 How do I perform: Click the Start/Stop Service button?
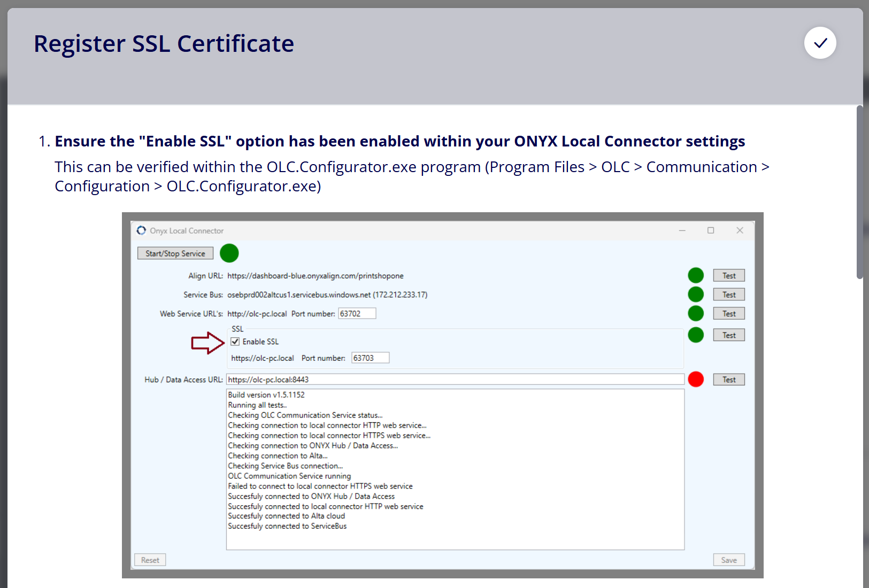(x=175, y=253)
